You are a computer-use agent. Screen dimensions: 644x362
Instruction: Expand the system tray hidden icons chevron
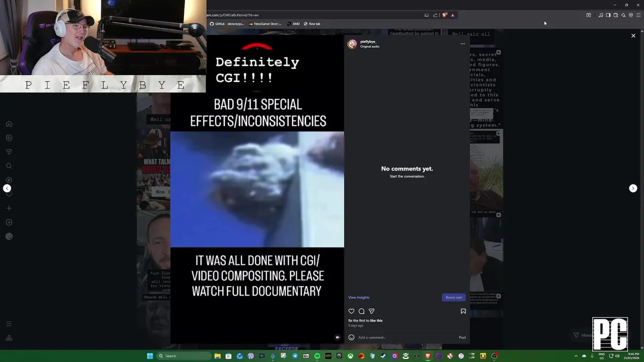click(x=576, y=356)
